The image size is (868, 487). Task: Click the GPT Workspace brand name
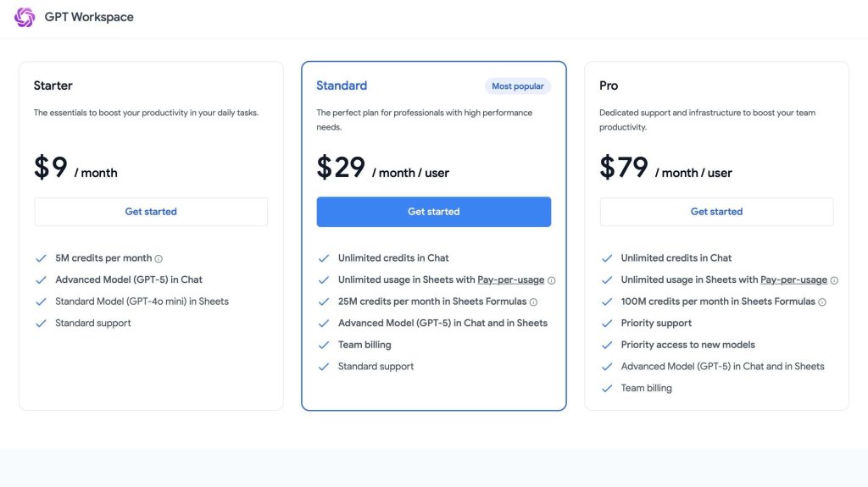[89, 17]
